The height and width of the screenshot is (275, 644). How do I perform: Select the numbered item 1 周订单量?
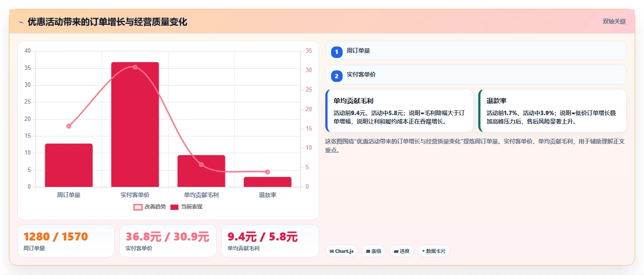click(x=476, y=51)
